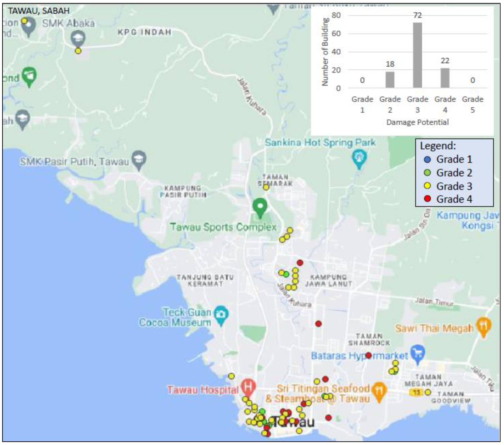This screenshot has height=445, width=504.
Task: Click the Sawi Thai Megah restaurant pin
Action: [484, 325]
